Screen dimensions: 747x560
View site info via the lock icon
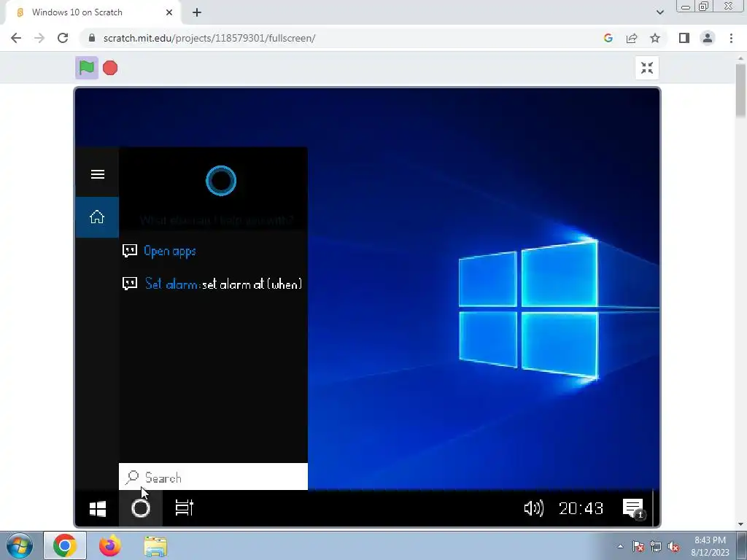[92, 38]
